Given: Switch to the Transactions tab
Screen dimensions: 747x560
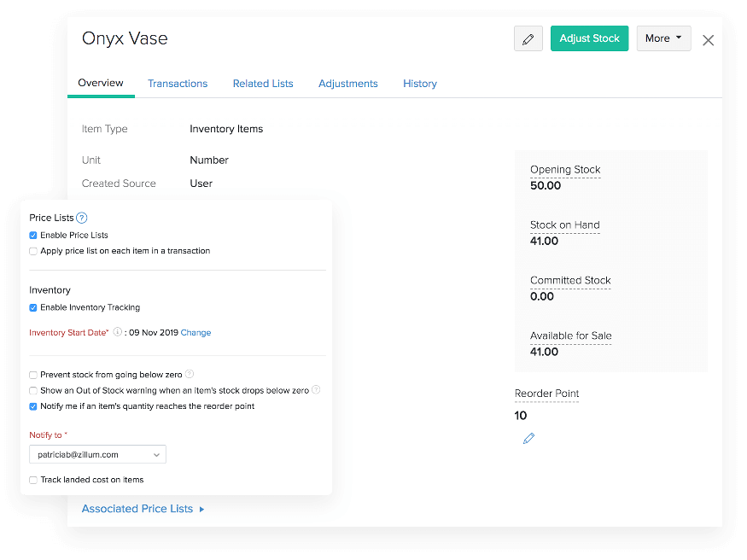Looking at the screenshot, I should [x=178, y=83].
